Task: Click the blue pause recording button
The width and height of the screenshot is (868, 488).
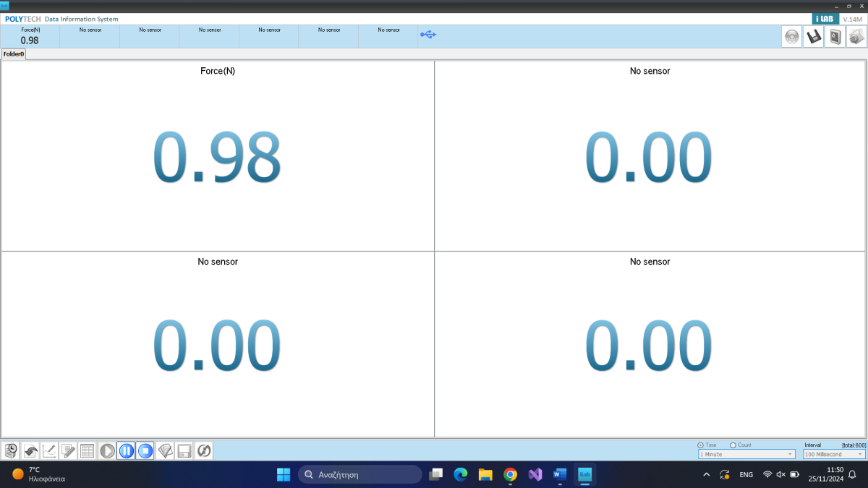Action: click(126, 451)
